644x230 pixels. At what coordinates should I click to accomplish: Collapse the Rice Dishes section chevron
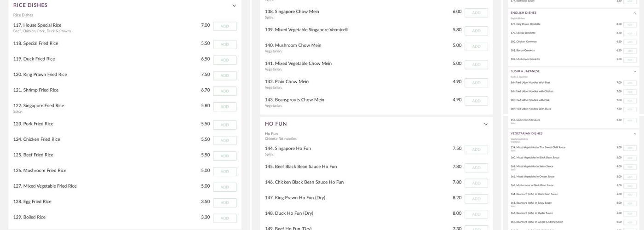pyautogui.click(x=234, y=6)
